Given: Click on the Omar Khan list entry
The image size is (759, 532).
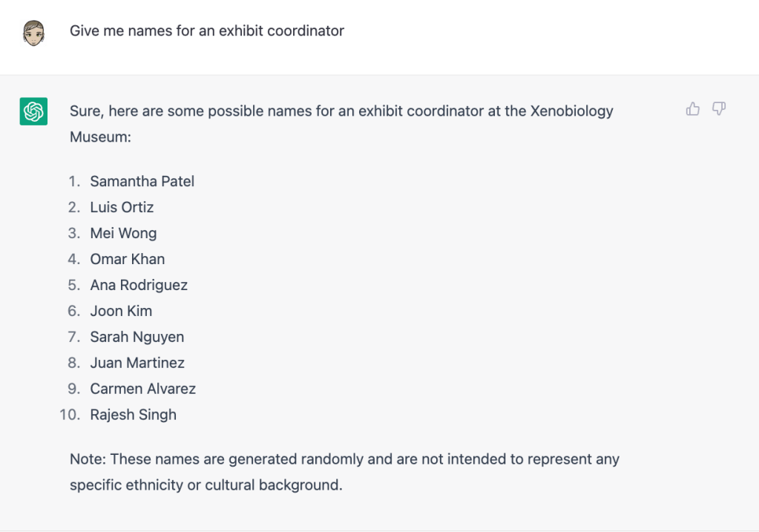Looking at the screenshot, I should (x=128, y=259).
